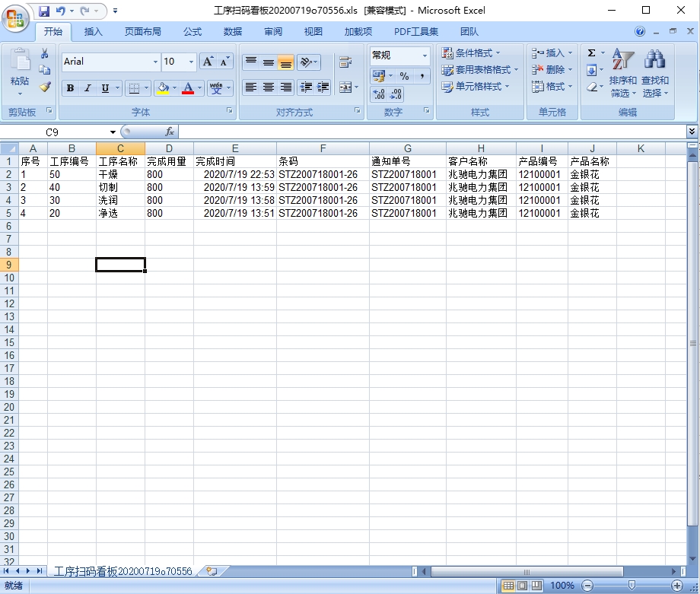Viewport: 700px width, 594px height.
Task: Click the Cut scissors icon
Action: pos(45,53)
